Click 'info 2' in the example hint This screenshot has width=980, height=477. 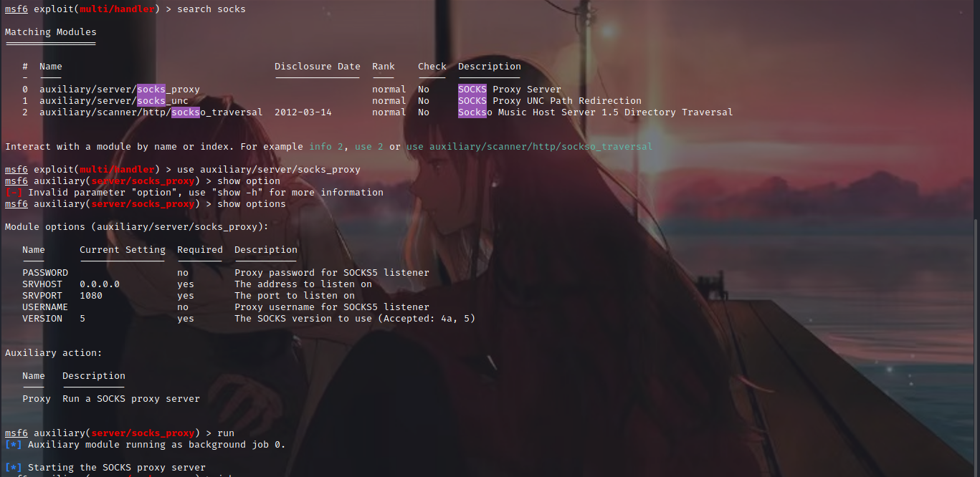(326, 147)
